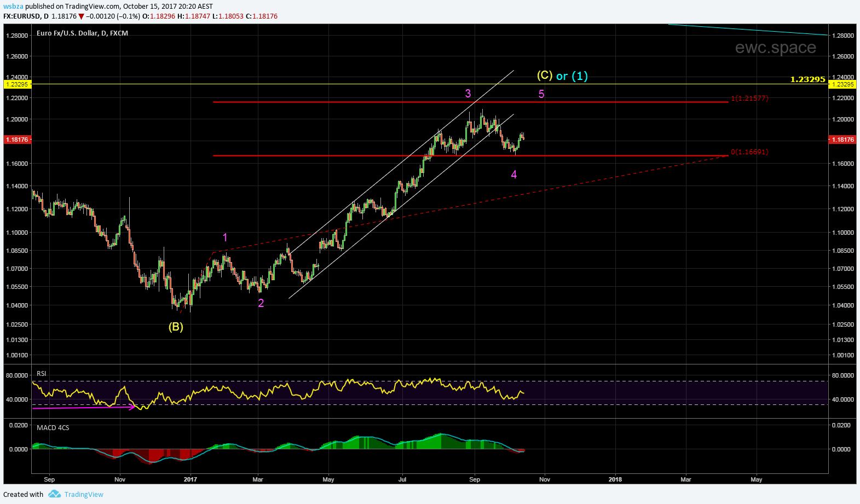860x504 pixels.
Task: Click the 2018 marker on the time axis
Action: 615,479
